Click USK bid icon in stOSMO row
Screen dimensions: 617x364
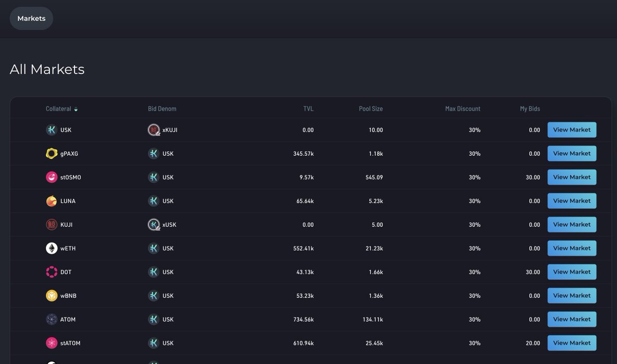click(x=154, y=177)
